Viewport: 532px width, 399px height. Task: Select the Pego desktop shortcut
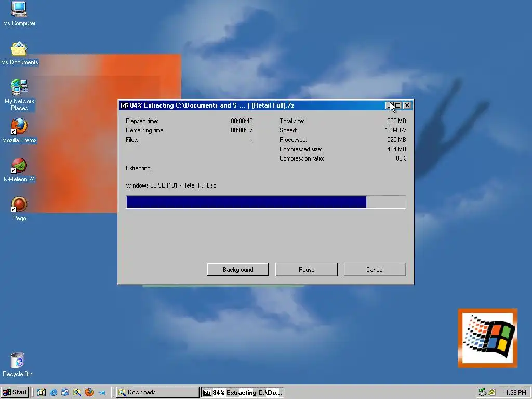click(x=19, y=209)
